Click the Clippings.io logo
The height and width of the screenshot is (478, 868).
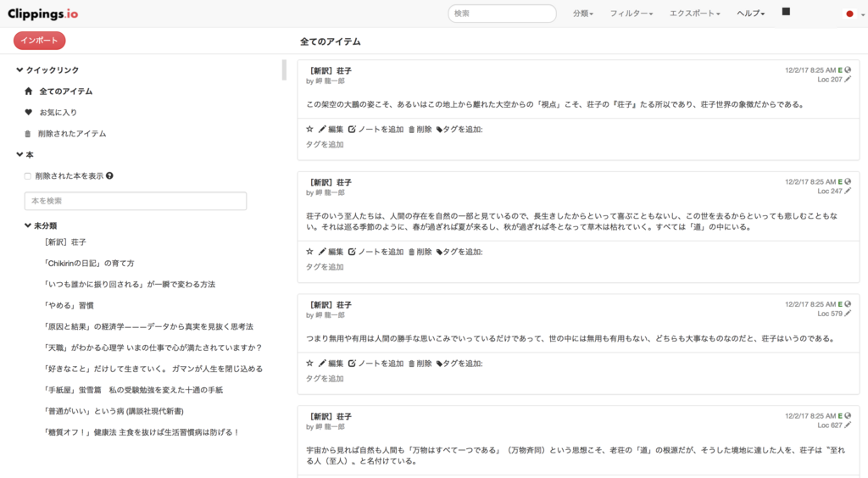[42, 14]
